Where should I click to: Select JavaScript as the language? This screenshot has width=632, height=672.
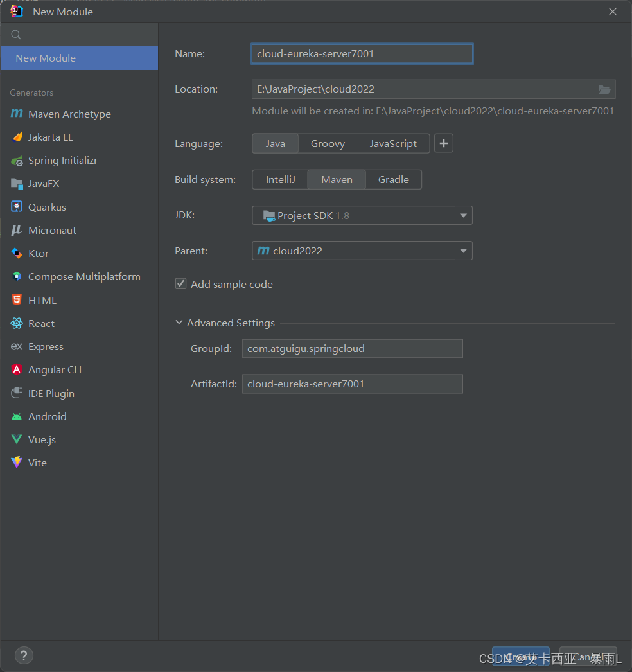(x=393, y=143)
